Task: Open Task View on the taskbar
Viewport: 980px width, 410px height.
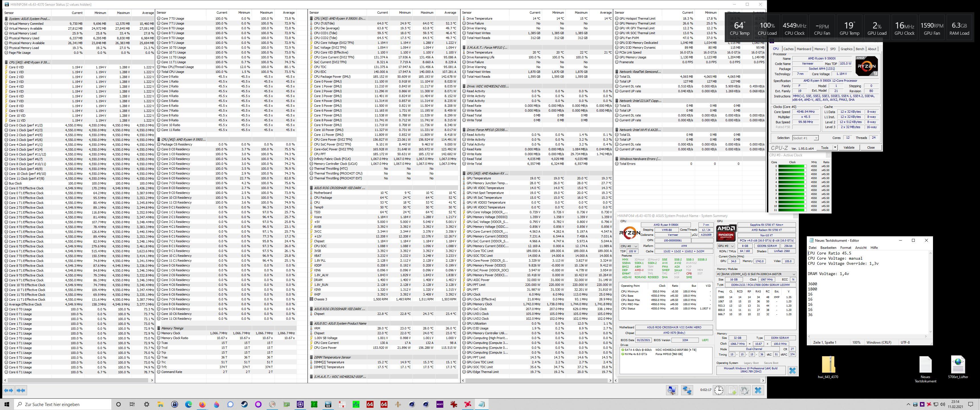Action: (x=132, y=404)
